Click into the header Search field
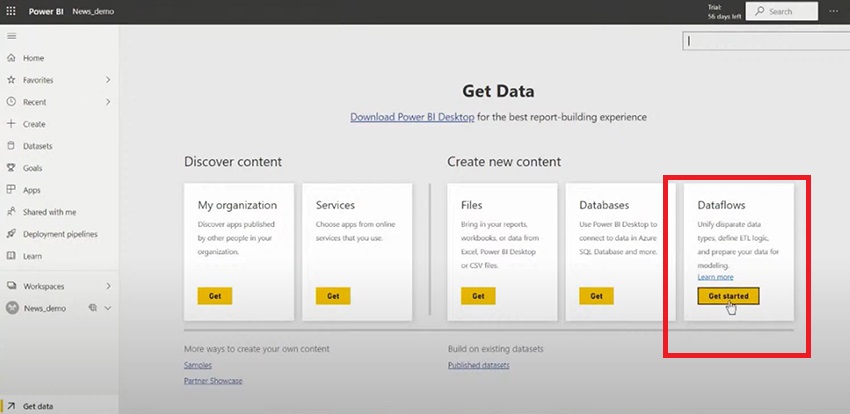This screenshot has height=414, width=850. (782, 11)
